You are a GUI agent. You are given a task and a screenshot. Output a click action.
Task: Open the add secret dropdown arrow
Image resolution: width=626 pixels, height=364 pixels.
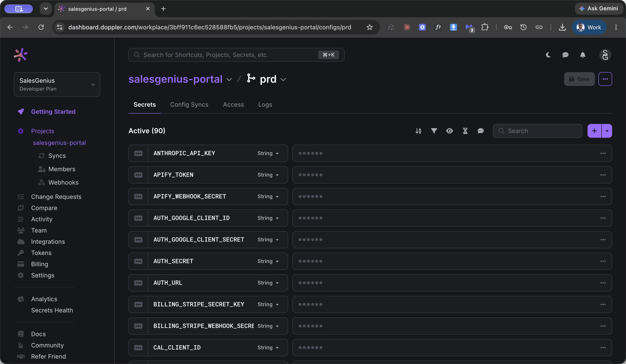(607, 131)
